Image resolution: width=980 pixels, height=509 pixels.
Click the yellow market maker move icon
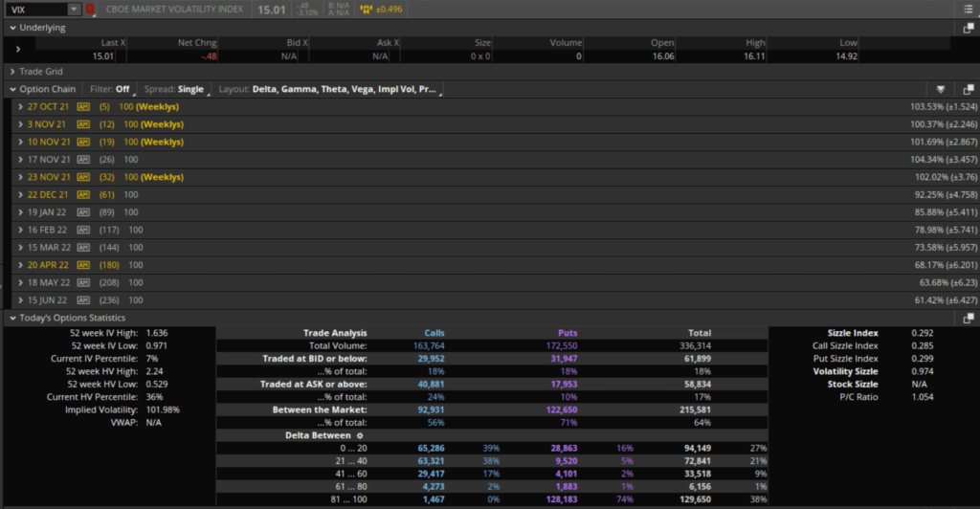click(x=367, y=10)
